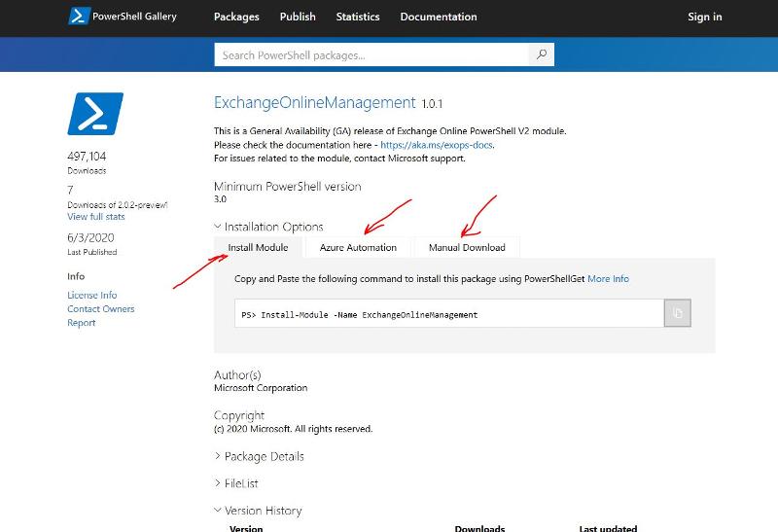Click 'Downloads of 2.0.2-preview1' text
This screenshot has width=778, height=532.
118,205
